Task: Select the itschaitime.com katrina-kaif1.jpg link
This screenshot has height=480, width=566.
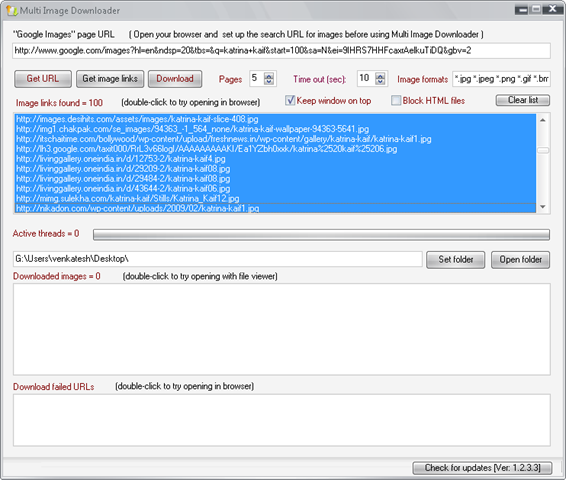Action: pos(275,139)
